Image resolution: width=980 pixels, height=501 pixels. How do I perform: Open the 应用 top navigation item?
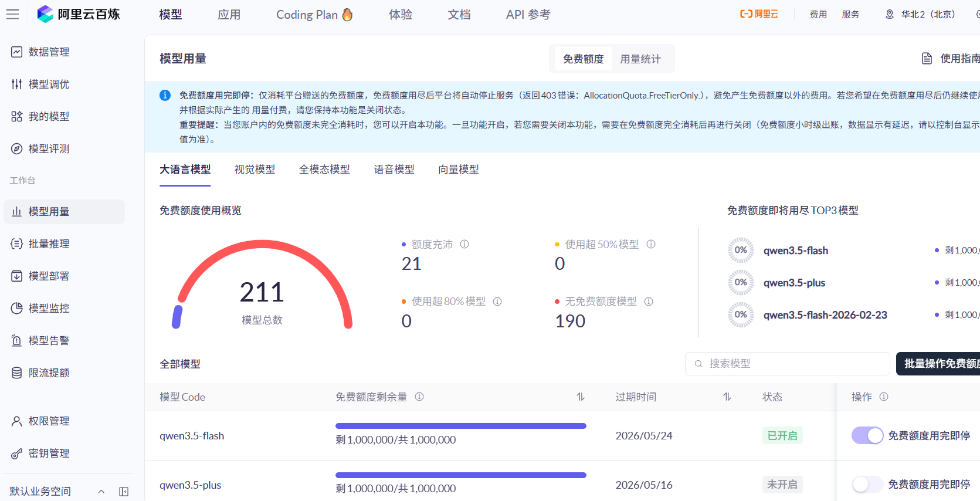click(229, 15)
